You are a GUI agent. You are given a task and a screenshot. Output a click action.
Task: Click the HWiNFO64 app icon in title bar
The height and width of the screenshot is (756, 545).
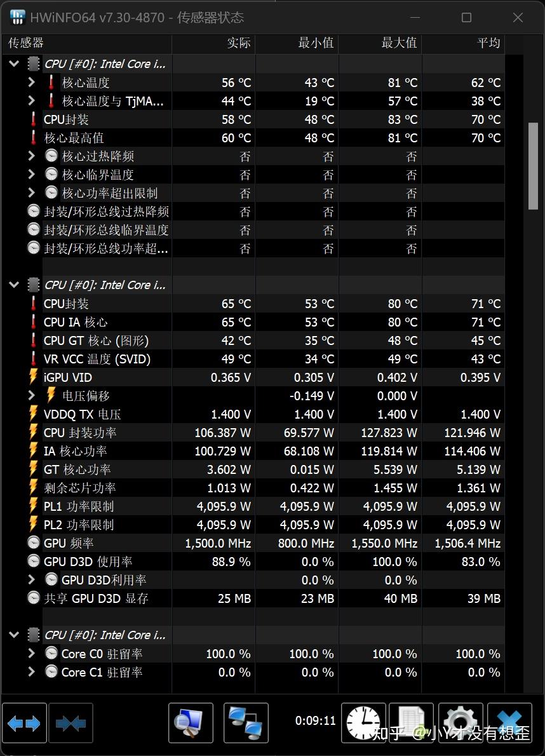17,17
